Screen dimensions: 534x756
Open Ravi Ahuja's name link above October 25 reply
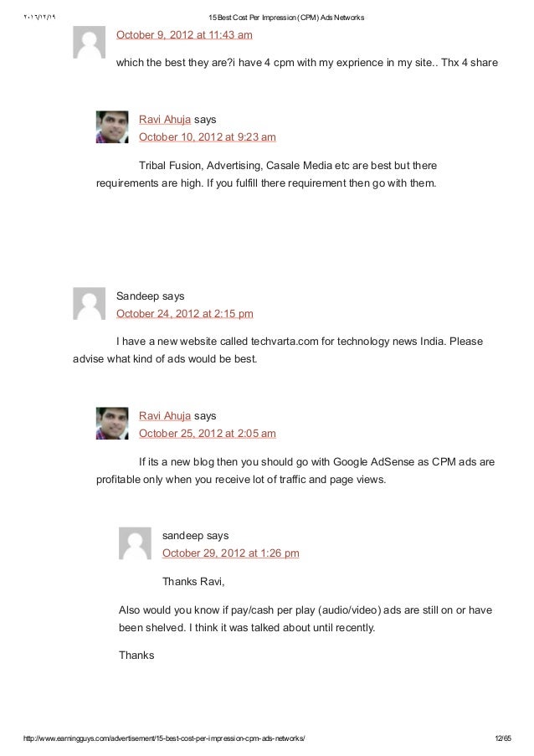point(165,416)
